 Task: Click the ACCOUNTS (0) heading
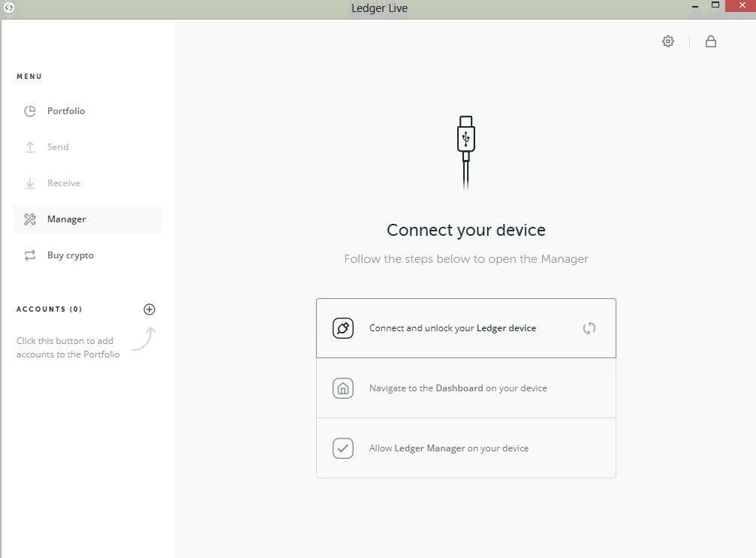point(50,309)
